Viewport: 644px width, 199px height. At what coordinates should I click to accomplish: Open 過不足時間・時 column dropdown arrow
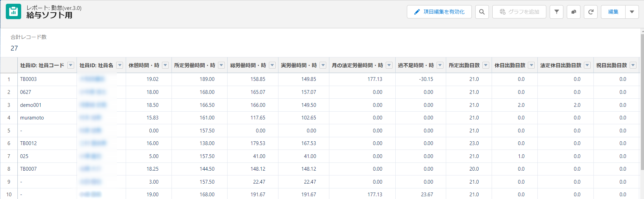pyautogui.click(x=440, y=65)
